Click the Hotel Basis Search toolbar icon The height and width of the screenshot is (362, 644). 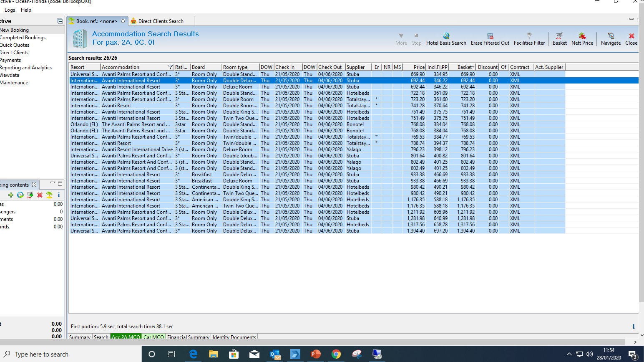pyautogui.click(x=446, y=36)
